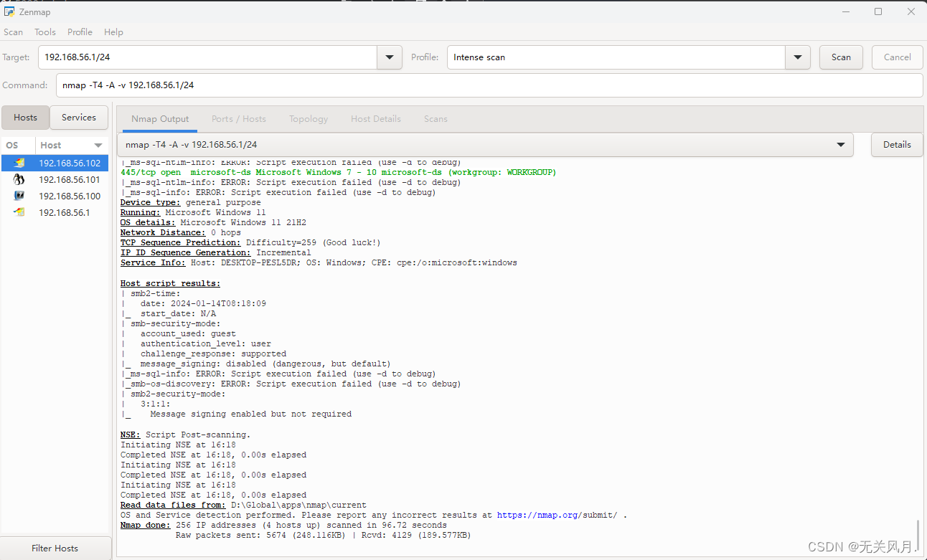Click the '445/tcp open microsoft-ds' output line

pos(338,172)
